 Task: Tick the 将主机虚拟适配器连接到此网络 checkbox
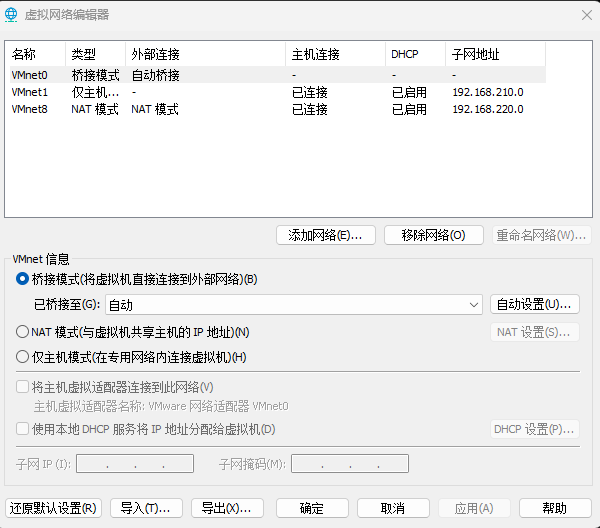click(22, 387)
